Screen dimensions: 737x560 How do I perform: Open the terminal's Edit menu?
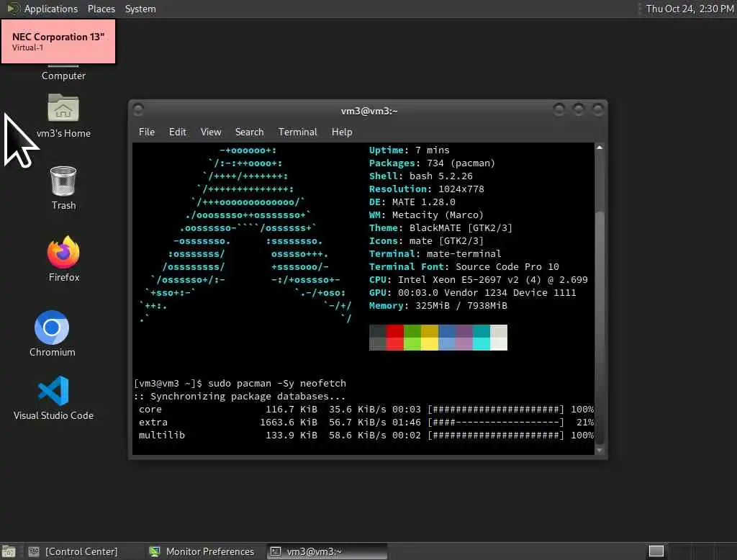[177, 132]
